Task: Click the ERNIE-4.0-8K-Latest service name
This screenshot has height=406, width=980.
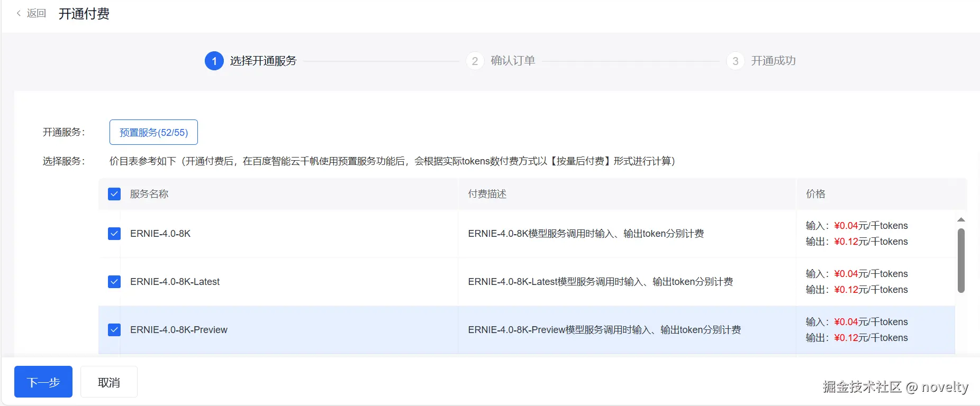Action: pyautogui.click(x=175, y=282)
